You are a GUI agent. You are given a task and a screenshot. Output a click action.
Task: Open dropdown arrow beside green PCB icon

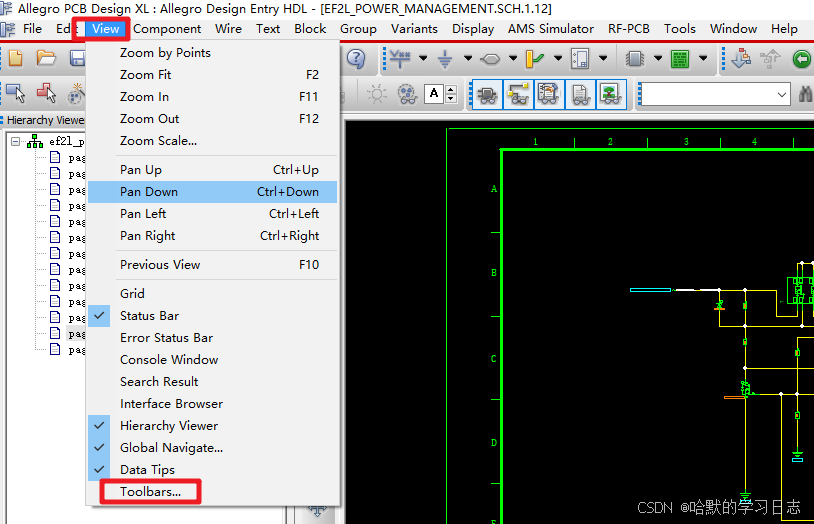tap(703, 59)
